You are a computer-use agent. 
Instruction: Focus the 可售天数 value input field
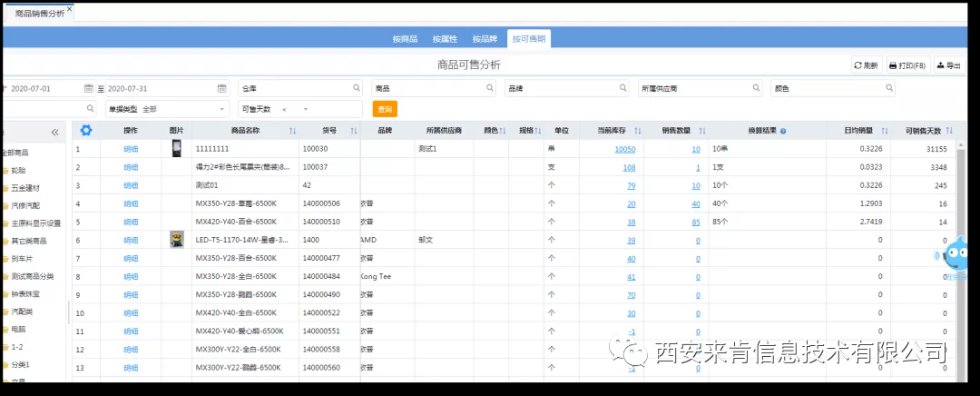[x=337, y=109]
